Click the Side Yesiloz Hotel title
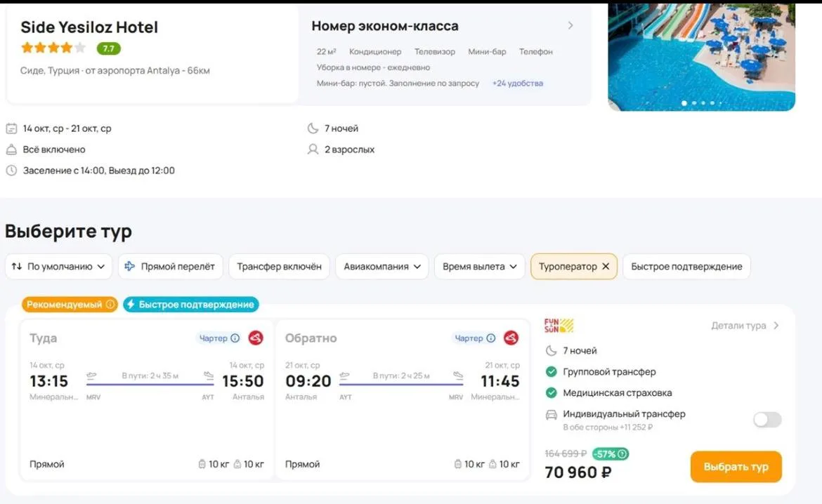This screenshot has height=504, width=822. click(x=89, y=27)
